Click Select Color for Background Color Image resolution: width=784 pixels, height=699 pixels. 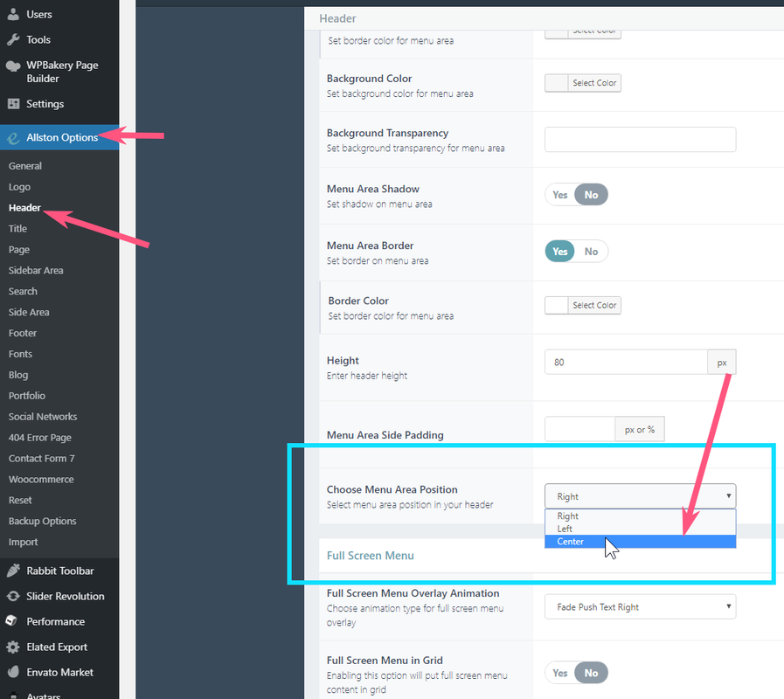pyautogui.click(x=594, y=83)
